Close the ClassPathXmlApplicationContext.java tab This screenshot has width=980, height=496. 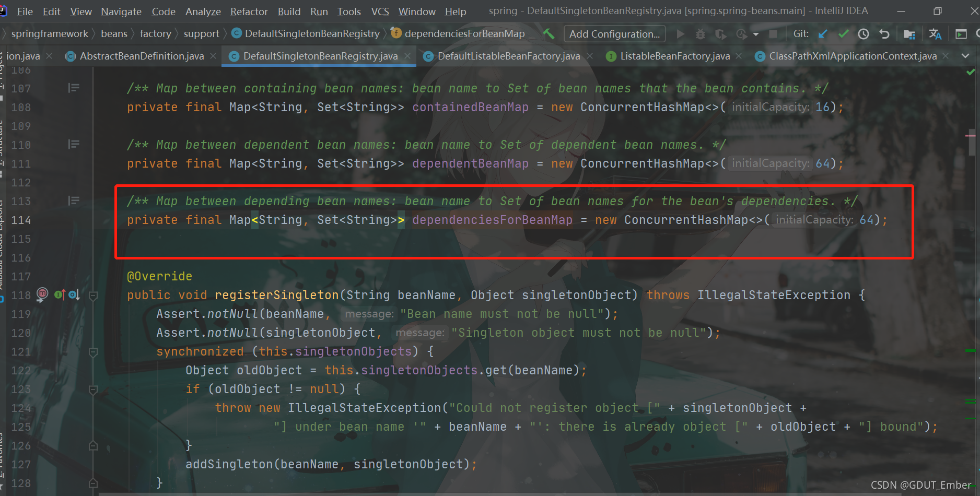pyautogui.click(x=946, y=56)
